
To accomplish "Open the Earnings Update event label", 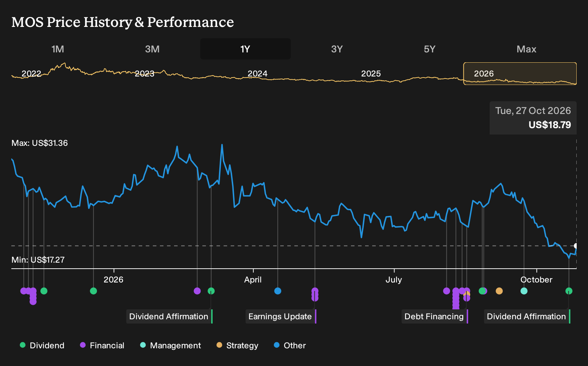I will pos(281,316).
